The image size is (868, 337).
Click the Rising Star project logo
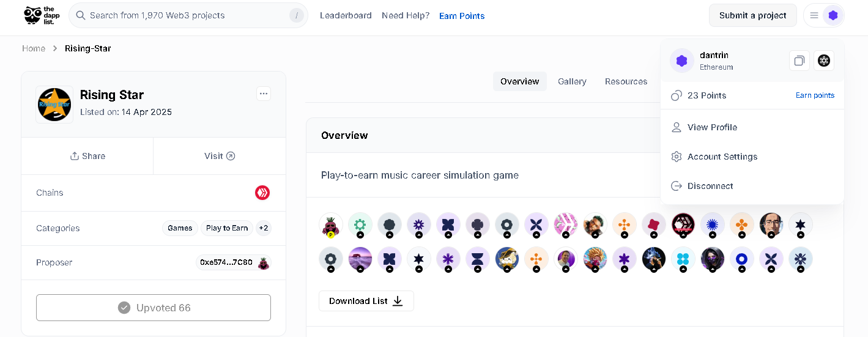point(54,105)
